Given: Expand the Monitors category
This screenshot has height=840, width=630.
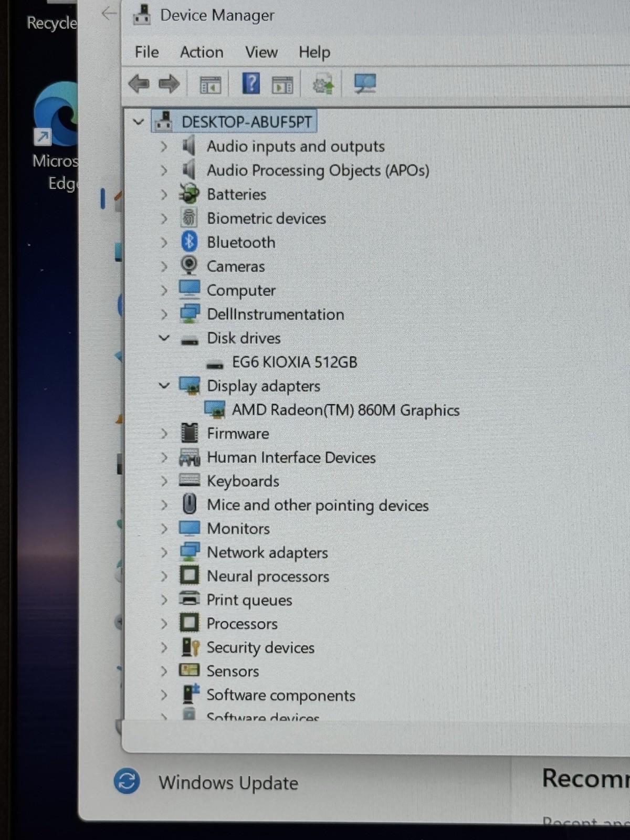Looking at the screenshot, I should [x=164, y=528].
